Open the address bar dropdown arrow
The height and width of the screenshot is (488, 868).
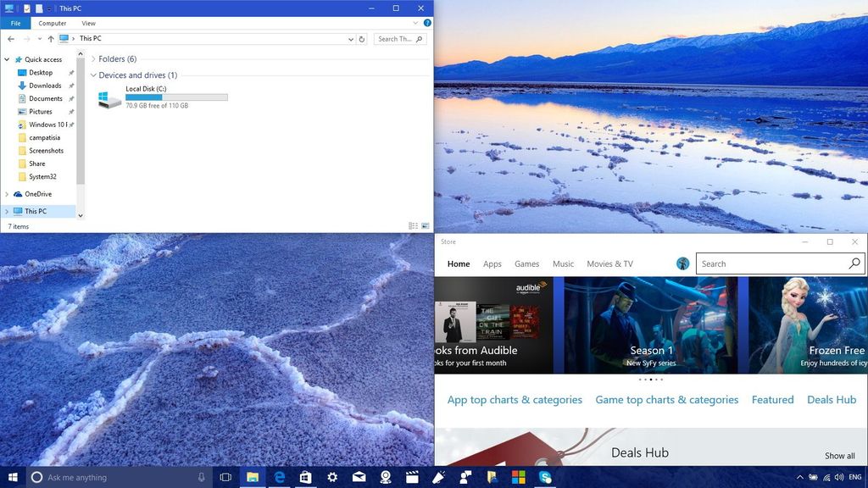pyautogui.click(x=350, y=38)
